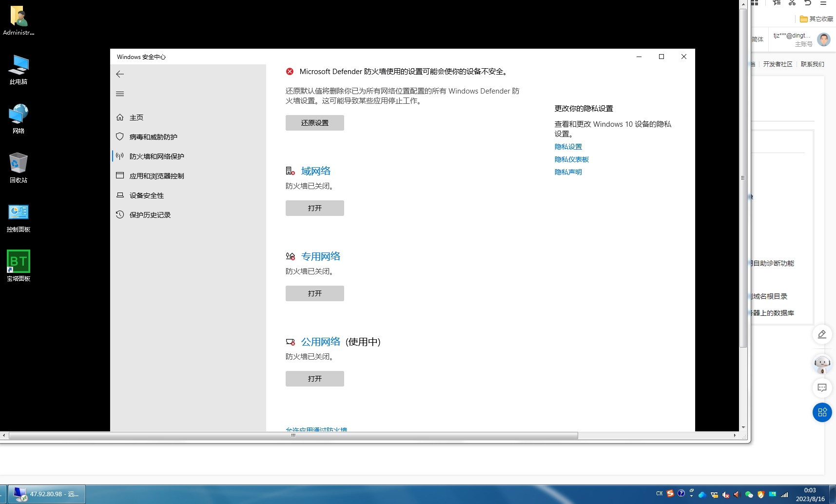Click the WeChat tray icon
The height and width of the screenshot is (504, 836).
click(x=749, y=495)
